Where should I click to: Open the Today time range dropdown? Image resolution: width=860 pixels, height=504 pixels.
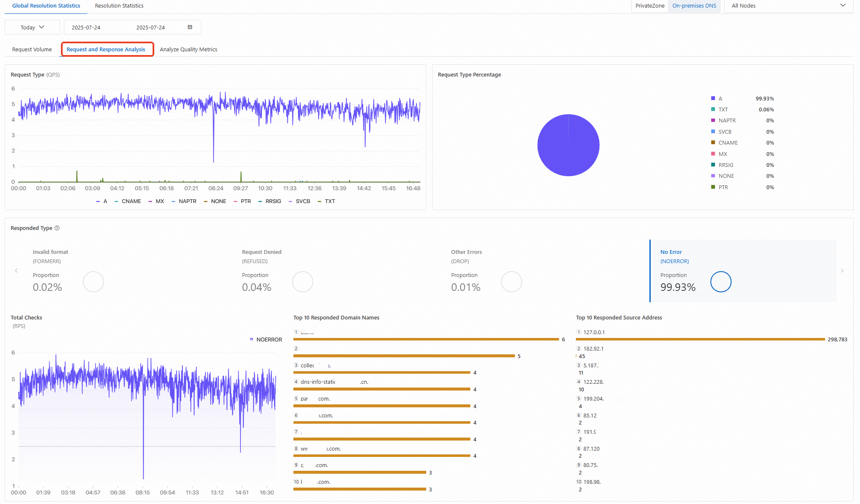click(32, 27)
